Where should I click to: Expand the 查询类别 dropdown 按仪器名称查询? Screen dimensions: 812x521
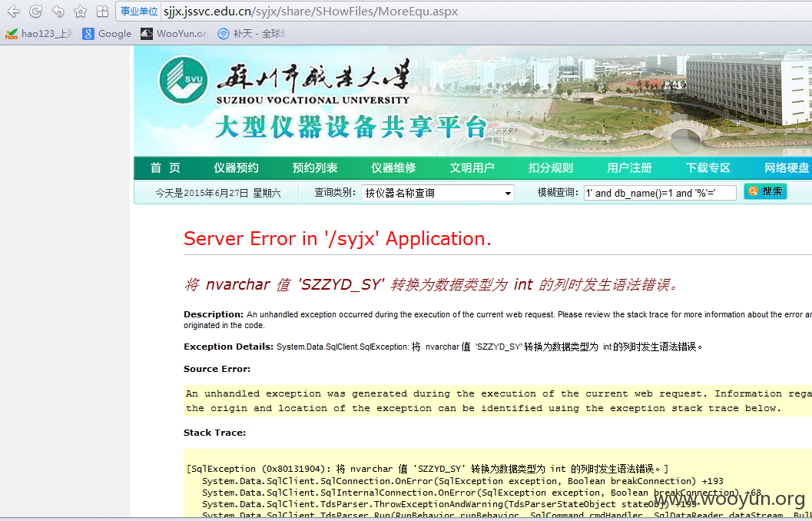438,193
